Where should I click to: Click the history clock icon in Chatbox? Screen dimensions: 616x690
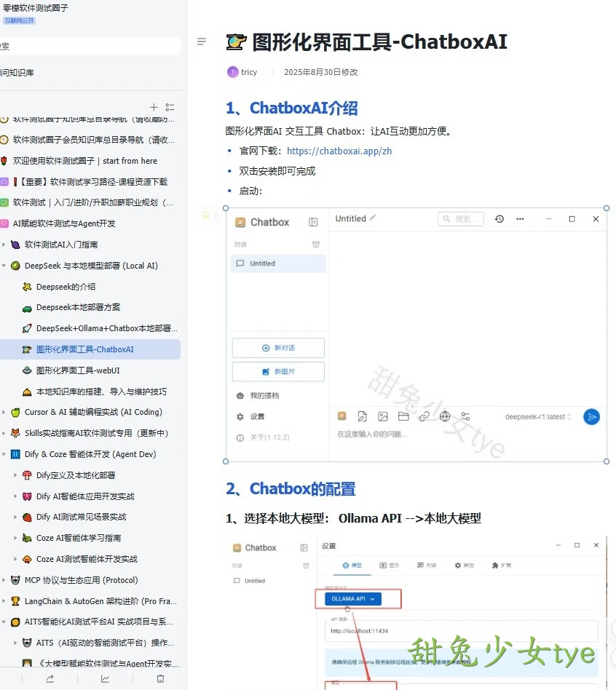tap(499, 218)
